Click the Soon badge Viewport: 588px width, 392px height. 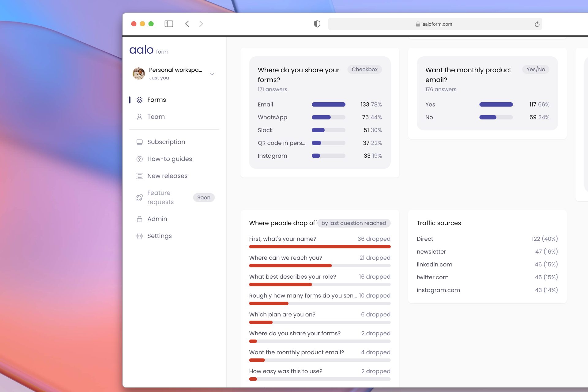click(204, 198)
